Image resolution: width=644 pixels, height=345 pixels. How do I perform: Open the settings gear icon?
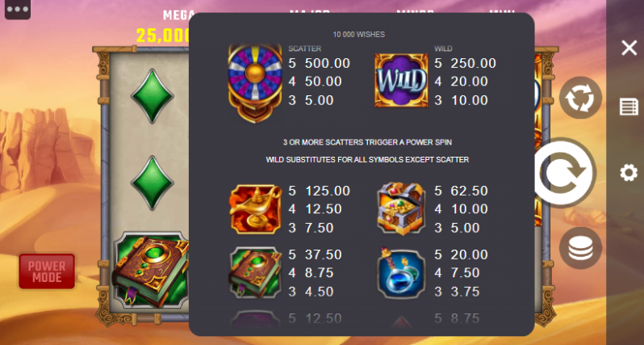pyautogui.click(x=629, y=173)
